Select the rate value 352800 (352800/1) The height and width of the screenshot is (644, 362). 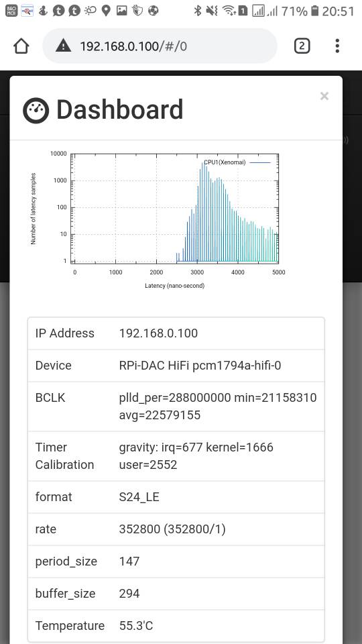(172, 529)
